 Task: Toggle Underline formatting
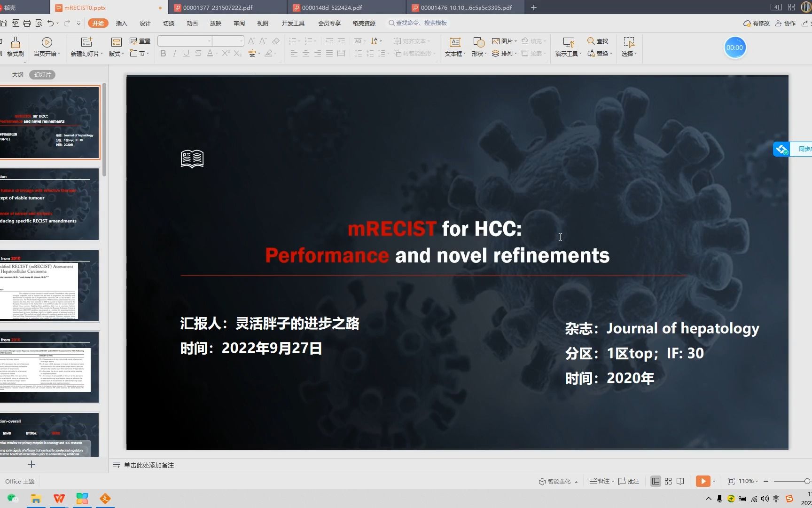tap(187, 53)
